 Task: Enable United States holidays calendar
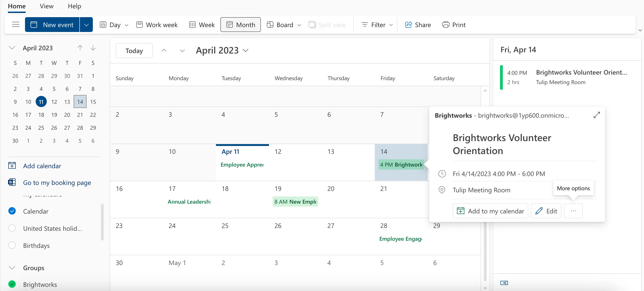click(12, 228)
